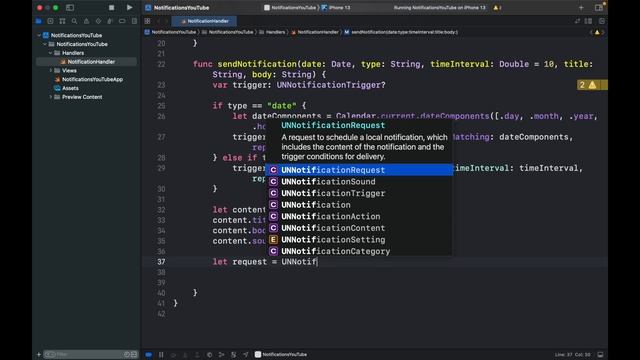The image size is (640, 360).
Task: Open the Project navigator folder icon
Action: 38,21
